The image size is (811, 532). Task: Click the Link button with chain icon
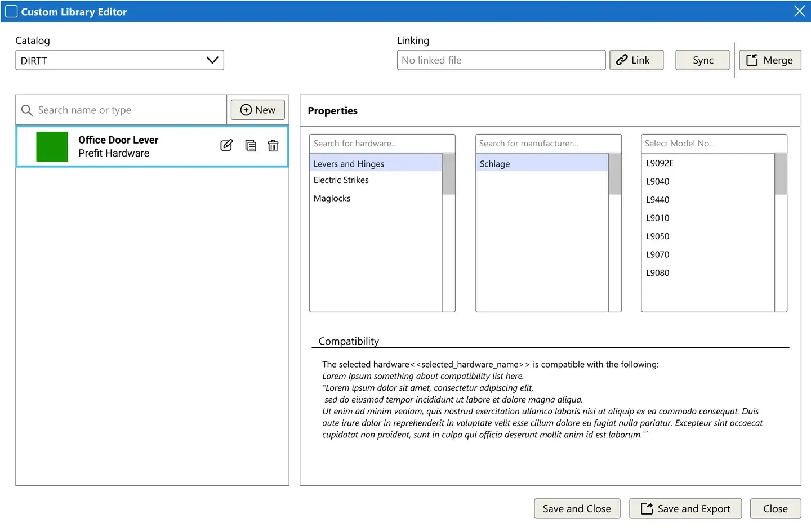[x=636, y=60]
